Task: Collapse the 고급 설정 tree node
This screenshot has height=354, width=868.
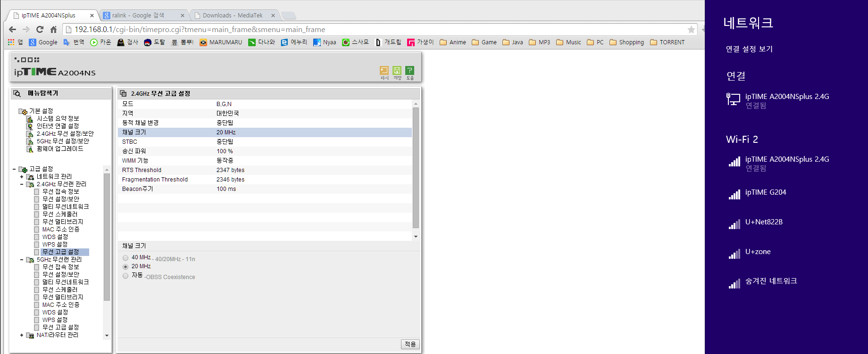Action: coord(14,169)
